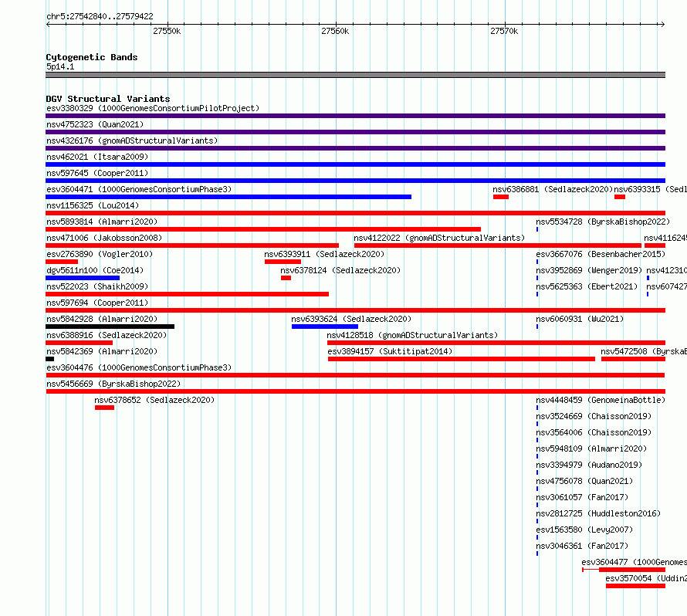
Task: Select the blue bar under esv3604471
Action: (x=228, y=197)
